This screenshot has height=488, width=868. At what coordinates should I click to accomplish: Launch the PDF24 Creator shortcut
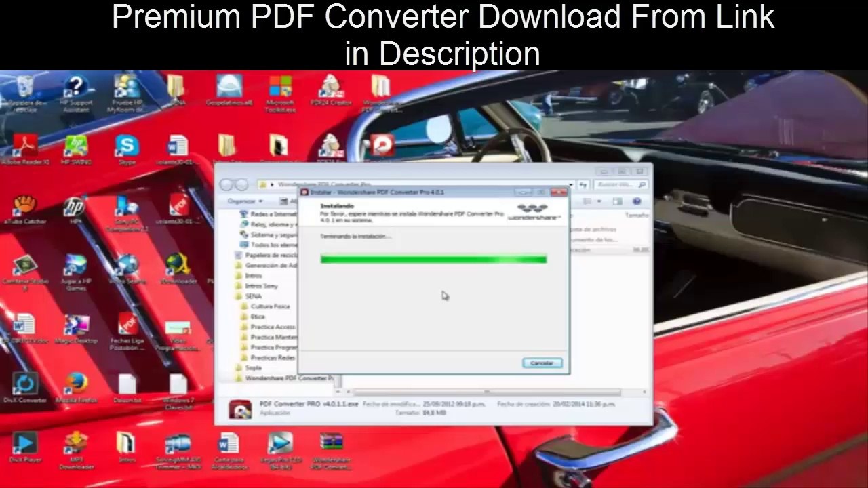tap(331, 88)
